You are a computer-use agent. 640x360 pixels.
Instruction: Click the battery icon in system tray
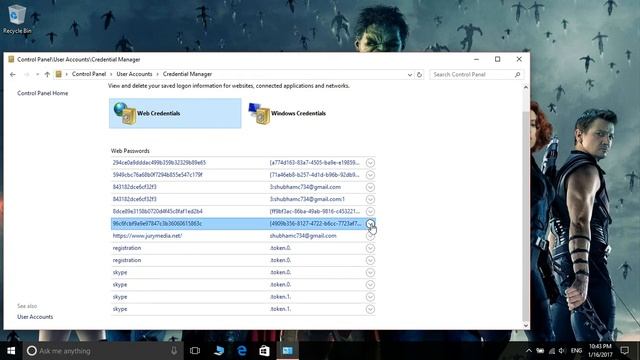point(540,351)
